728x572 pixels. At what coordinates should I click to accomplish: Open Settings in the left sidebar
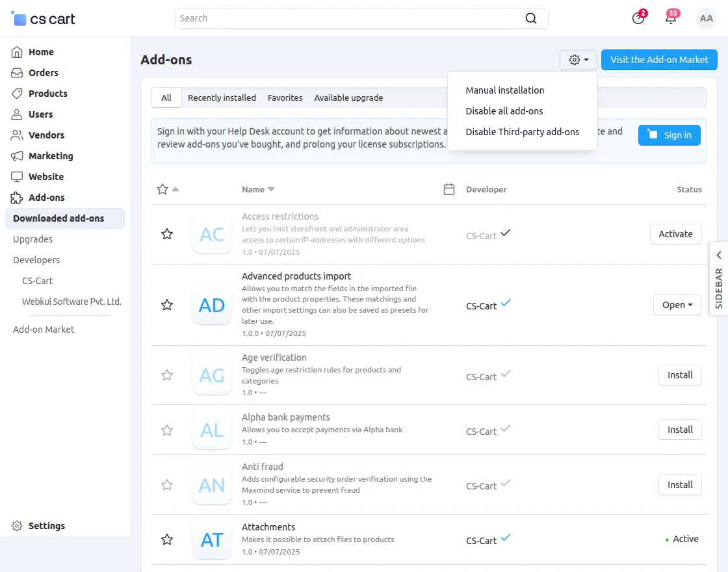(46, 526)
